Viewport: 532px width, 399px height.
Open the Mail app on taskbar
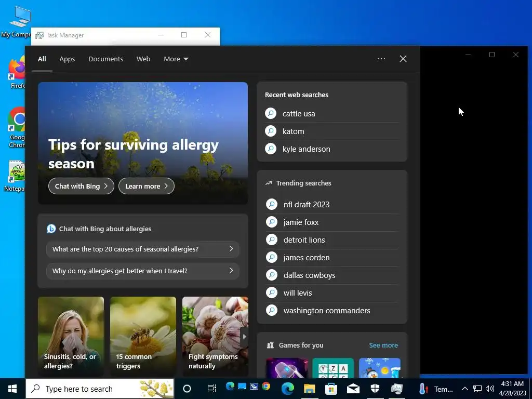(x=353, y=389)
